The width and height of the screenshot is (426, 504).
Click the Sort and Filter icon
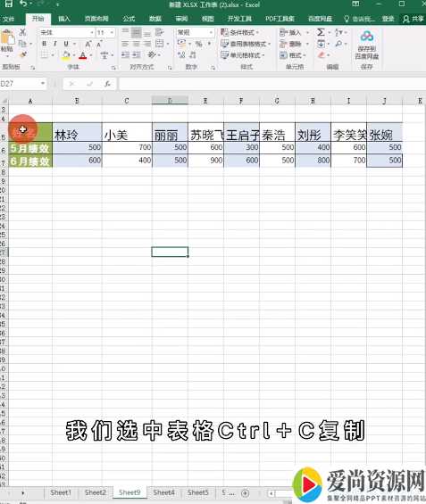pos(338,32)
